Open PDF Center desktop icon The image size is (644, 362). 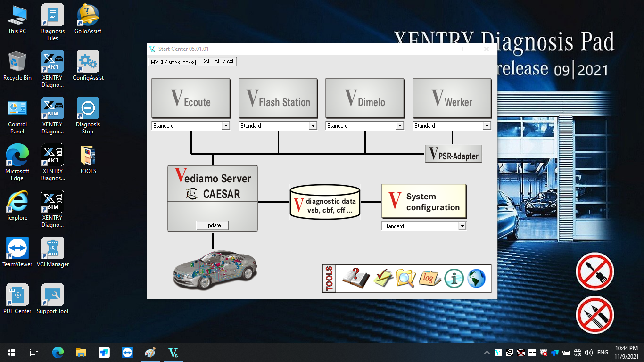click(x=17, y=299)
